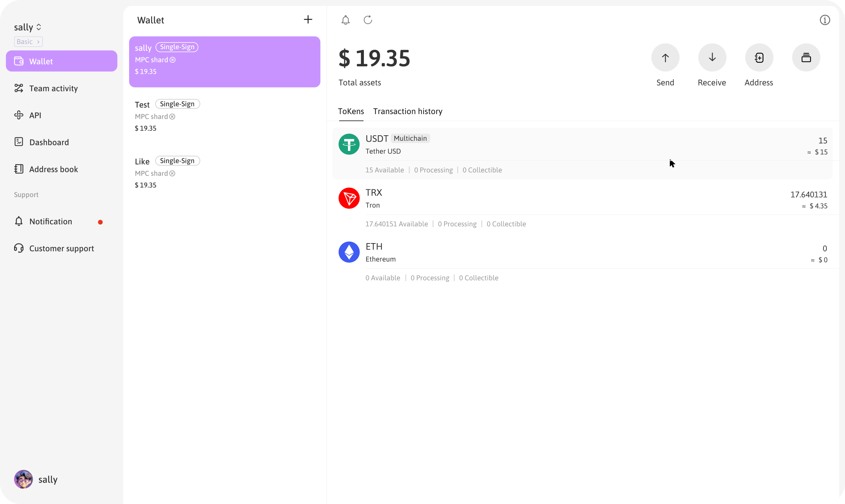The width and height of the screenshot is (845, 504).
Task: Go to Customer support
Action: [62, 249]
